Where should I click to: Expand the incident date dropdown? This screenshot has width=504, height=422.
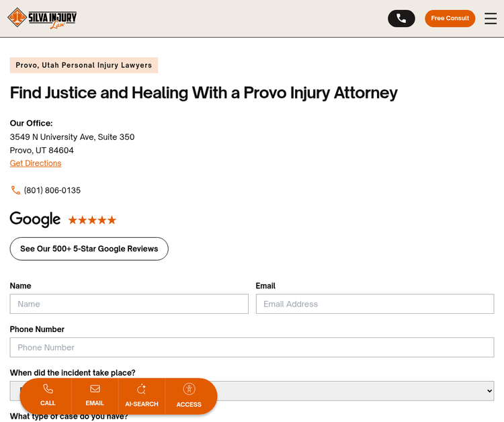[x=356, y=390]
